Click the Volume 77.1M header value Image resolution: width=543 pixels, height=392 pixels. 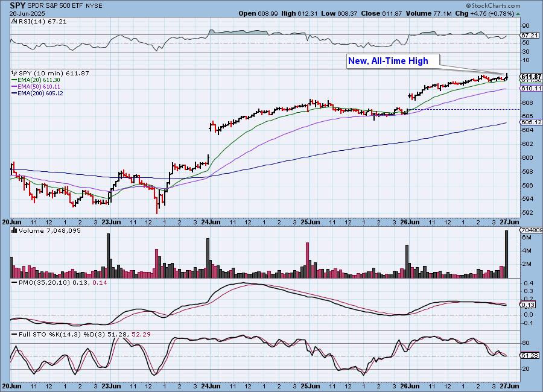coord(428,13)
